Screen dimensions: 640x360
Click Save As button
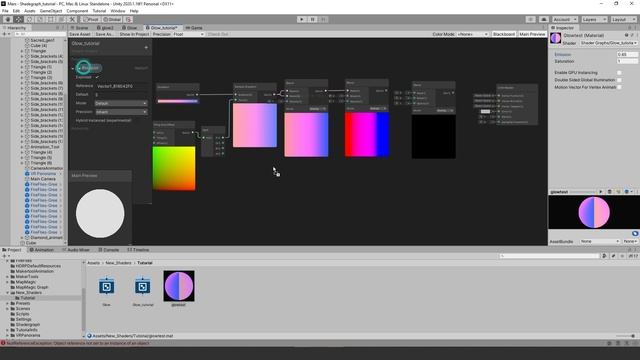coord(104,34)
